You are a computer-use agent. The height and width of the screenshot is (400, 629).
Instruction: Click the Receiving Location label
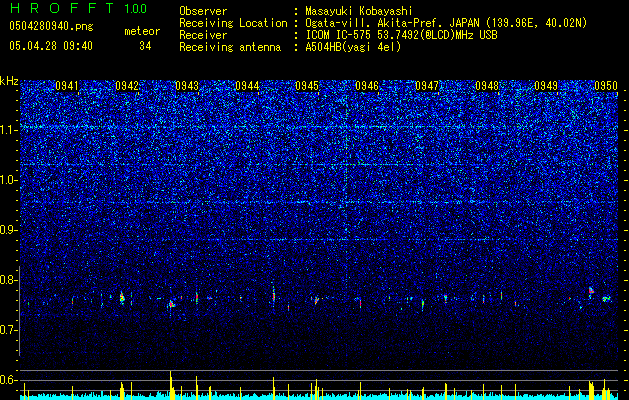coord(233,23)
